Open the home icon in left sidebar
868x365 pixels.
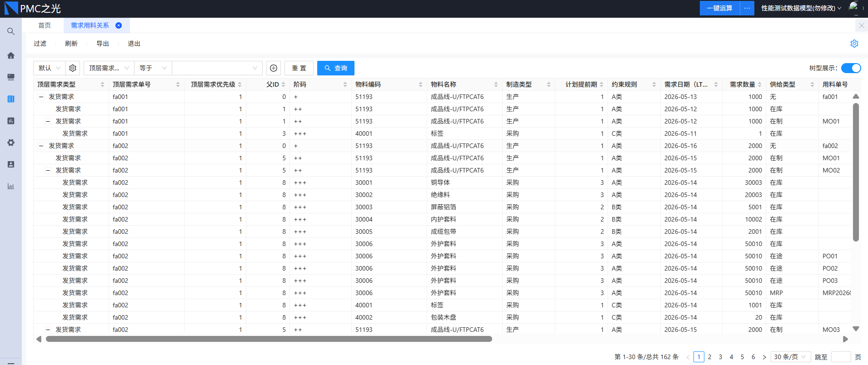pos(11,55)
